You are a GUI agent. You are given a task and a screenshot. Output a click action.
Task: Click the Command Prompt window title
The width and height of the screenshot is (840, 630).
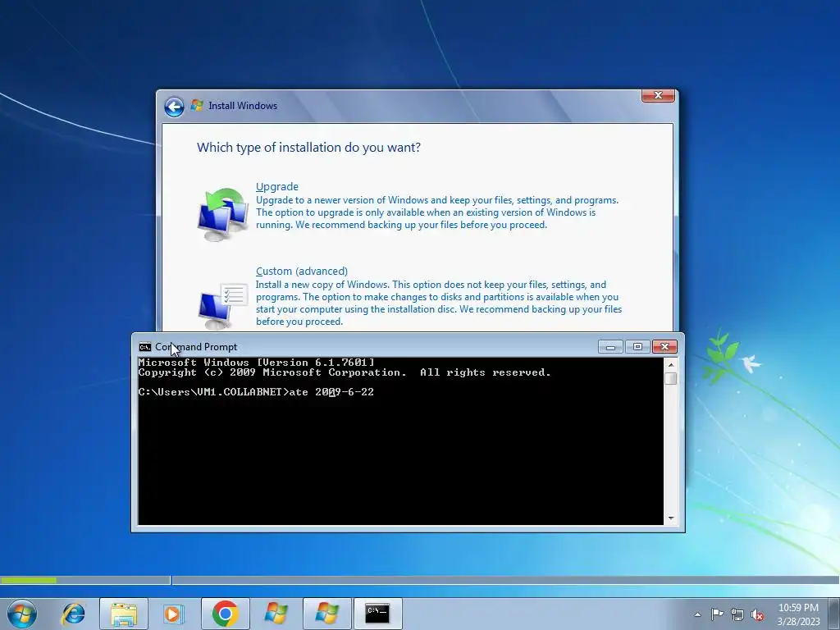pyautogui.click(x=196, y=347)
